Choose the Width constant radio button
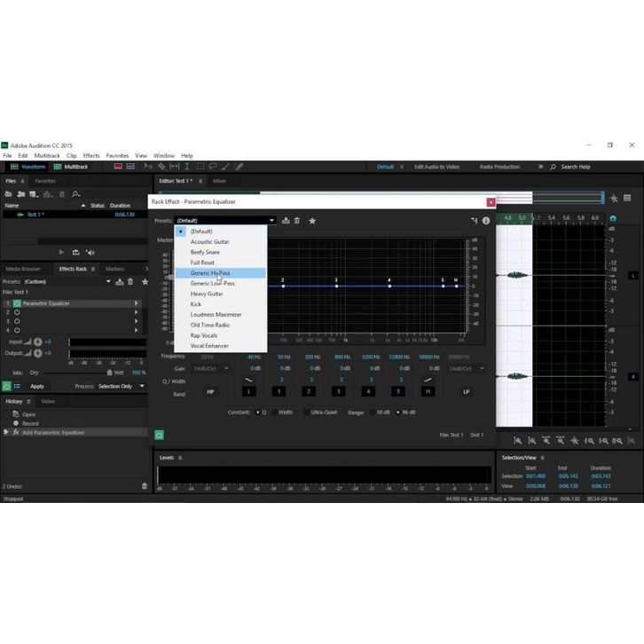The width and height of the screenshot is (644, 644). [x=274, y=412]
